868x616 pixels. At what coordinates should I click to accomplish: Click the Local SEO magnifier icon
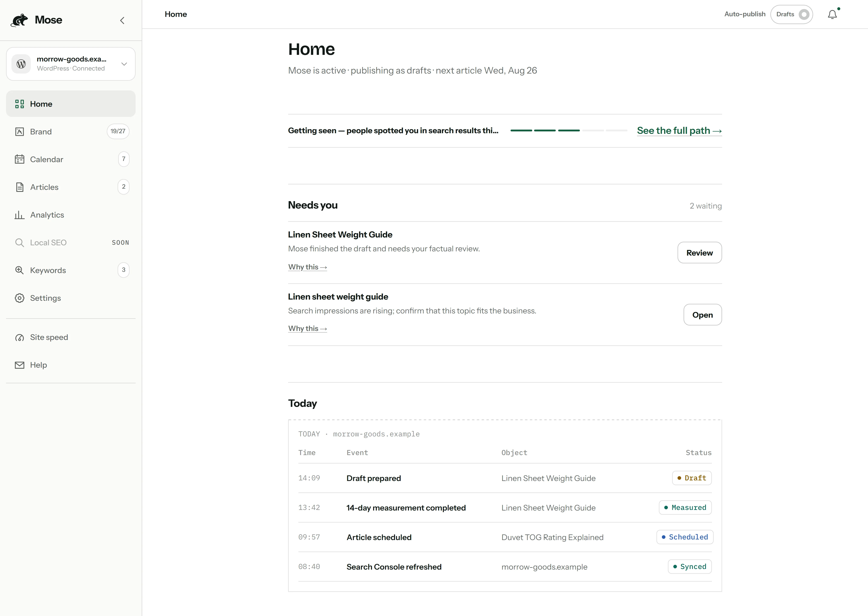(20, 243)
